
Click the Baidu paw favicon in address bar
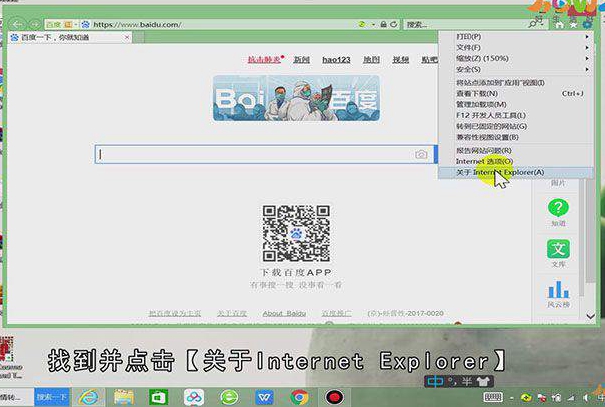tap(85, 25)
